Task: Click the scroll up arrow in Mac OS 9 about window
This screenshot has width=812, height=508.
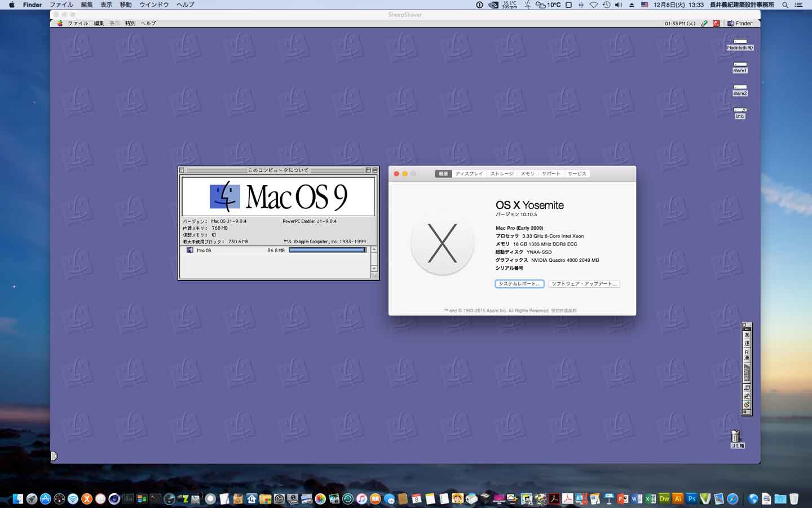Action: tap(374, 249)
